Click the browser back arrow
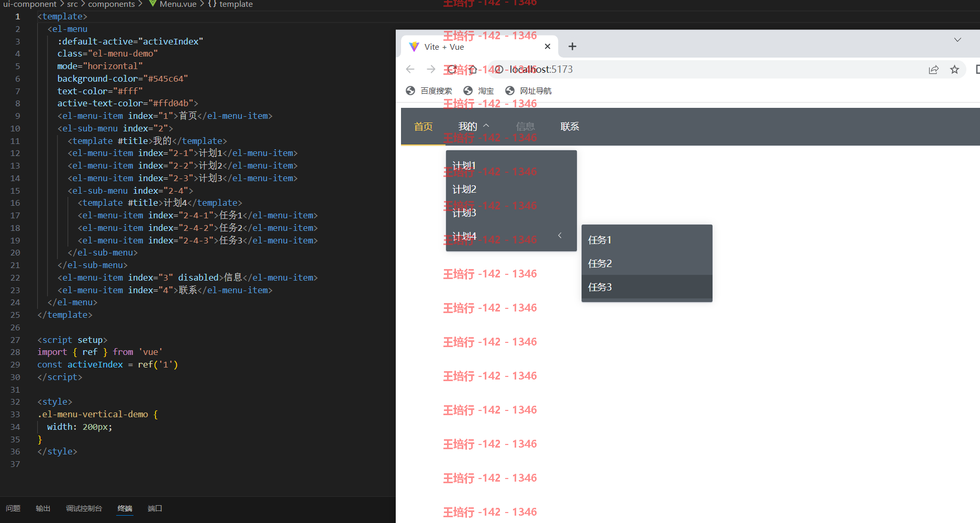980x523 pixels. pos(410,69)
